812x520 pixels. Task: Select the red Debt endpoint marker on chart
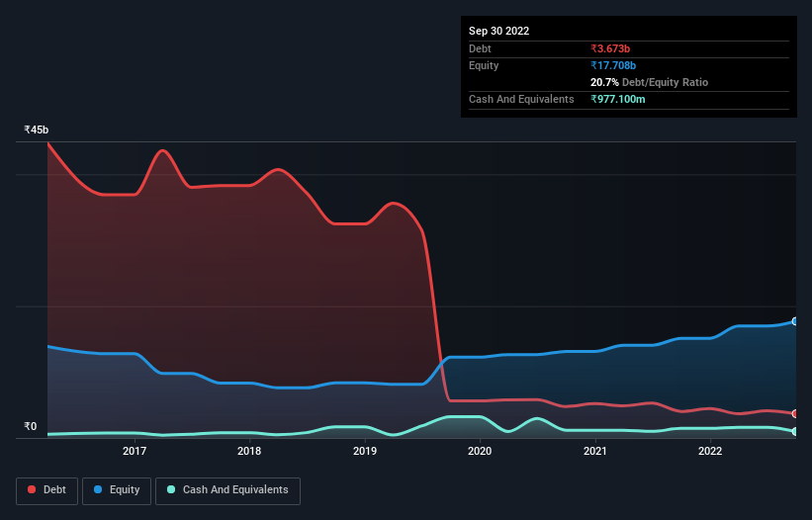(795, 413)
